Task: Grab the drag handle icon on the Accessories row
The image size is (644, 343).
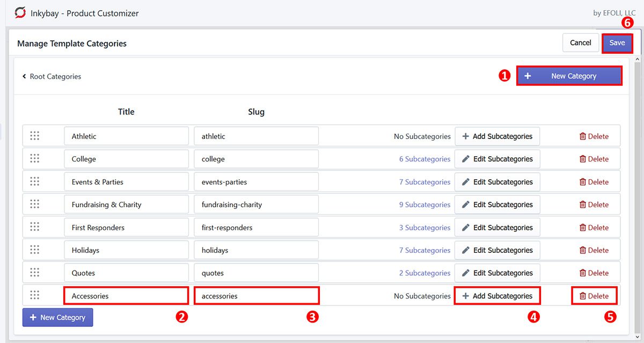Action: (34, 295)
